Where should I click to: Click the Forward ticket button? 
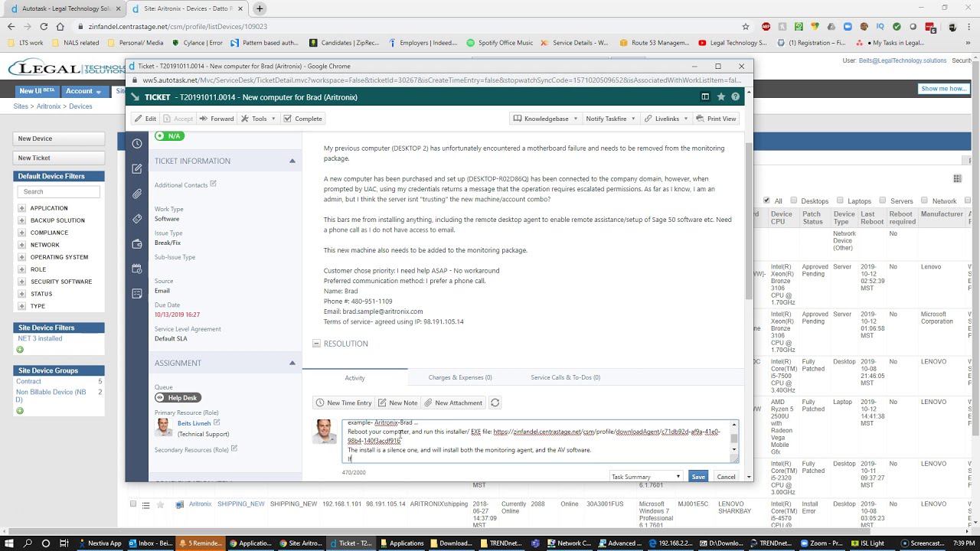pyautogui.click(x=217, y=119)
